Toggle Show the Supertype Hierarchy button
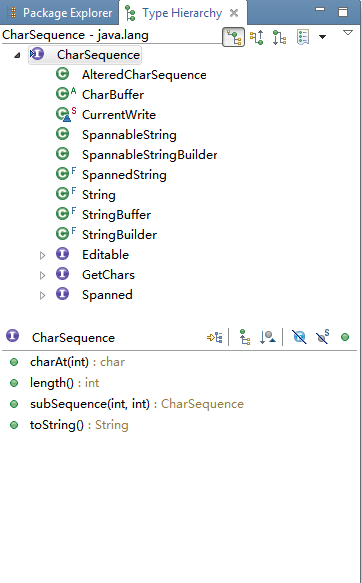This screenshot has height=583, width=362. tap(257, 37)
